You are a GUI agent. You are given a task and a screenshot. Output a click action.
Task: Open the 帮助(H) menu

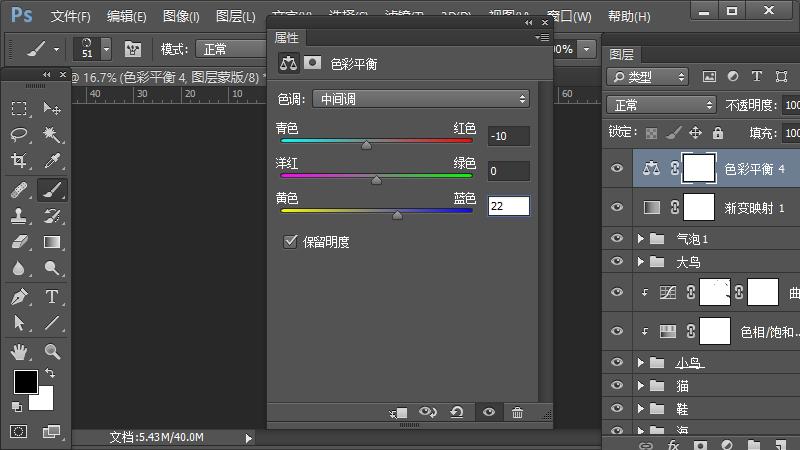[x=629, y=16]
